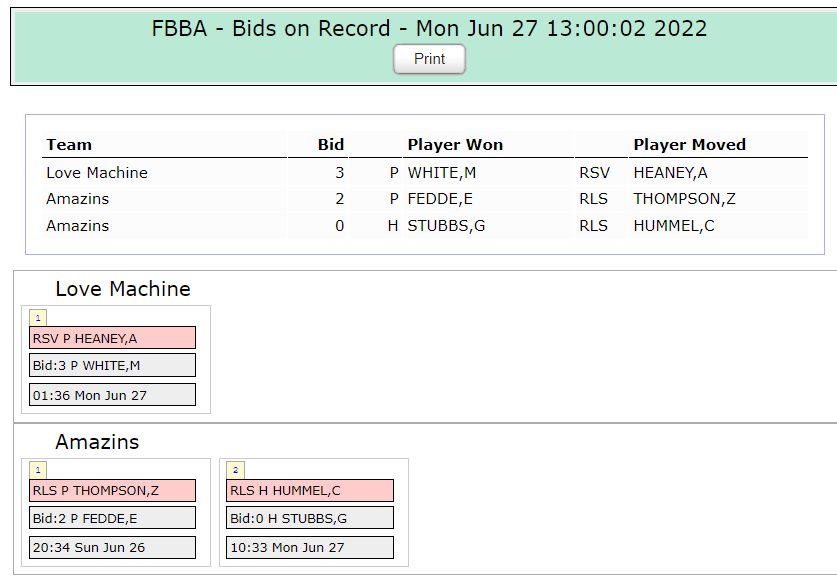The width and height of the screenshot is (837, 582).
Task: Click the Love Machine section heading
Action: [123, 289]
